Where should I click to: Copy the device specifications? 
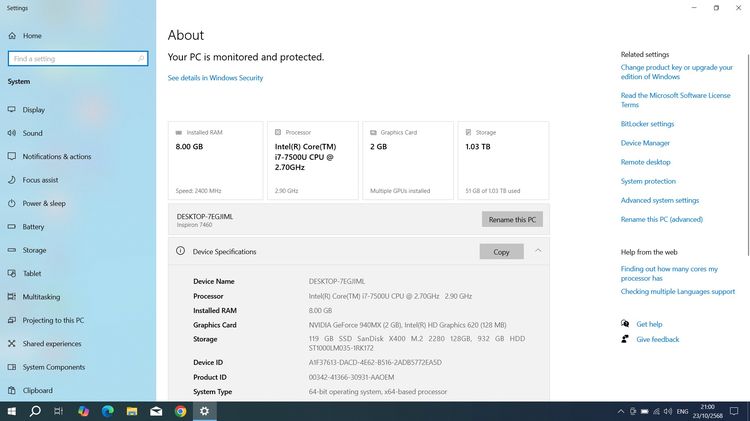click(x=501, y=252)
